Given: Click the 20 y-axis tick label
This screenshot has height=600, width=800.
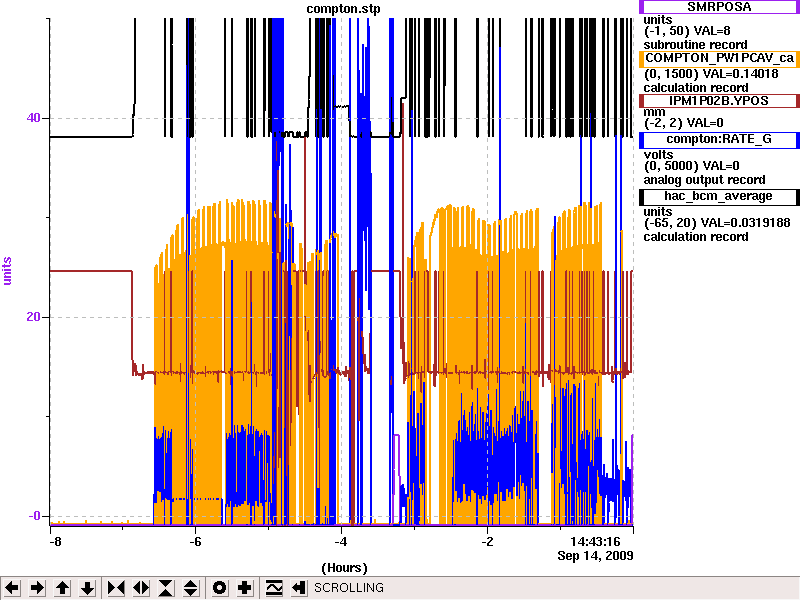Looking at the screenshot, I should pyautogui.click(x=33, y=317).
